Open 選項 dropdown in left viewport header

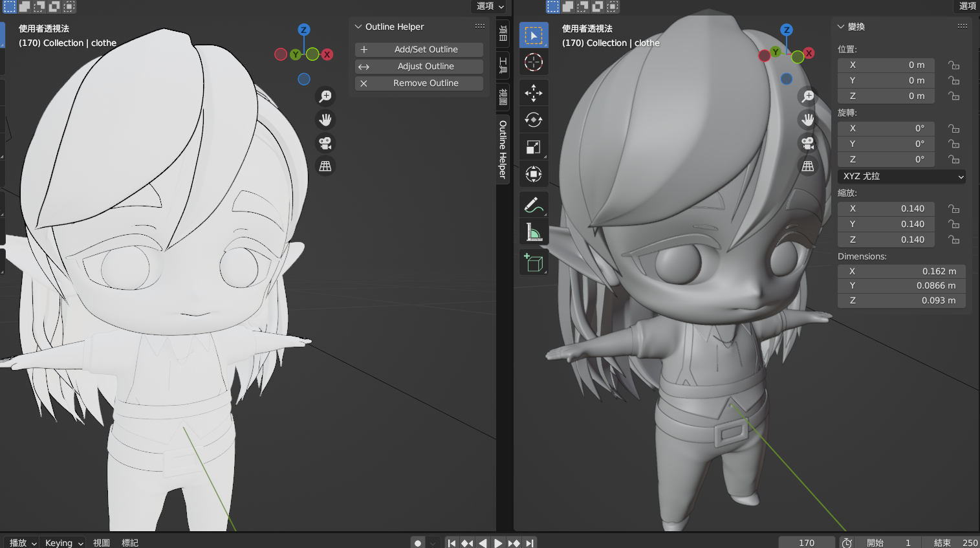coord(489,6)
